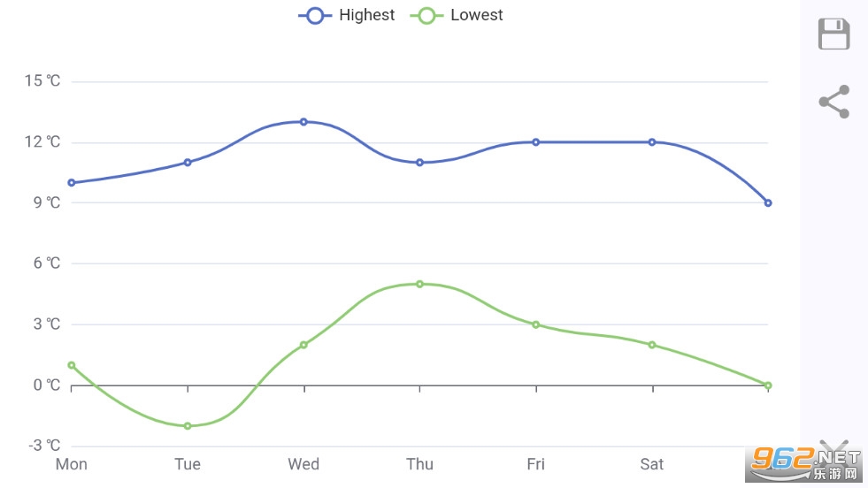Toggle the Highest series legend
The image size is (868, 488).
tap(347, 15)
